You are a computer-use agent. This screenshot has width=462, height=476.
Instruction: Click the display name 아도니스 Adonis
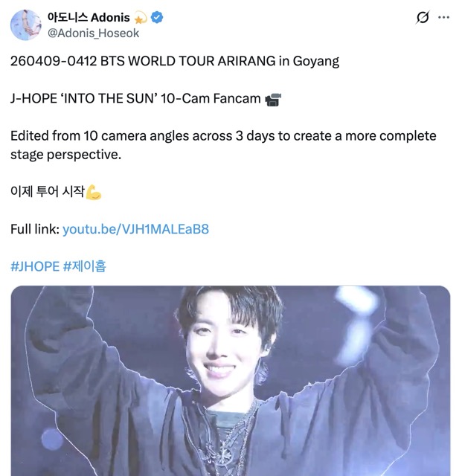(x=89, y=18)
